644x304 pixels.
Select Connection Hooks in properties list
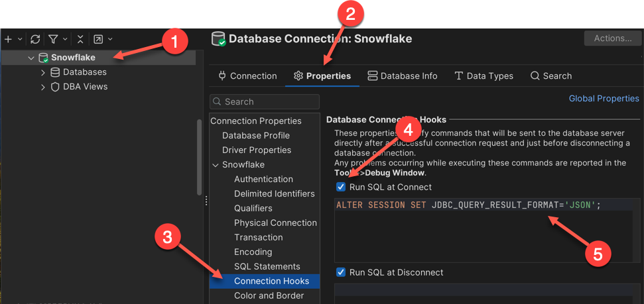tap(265, 281)
